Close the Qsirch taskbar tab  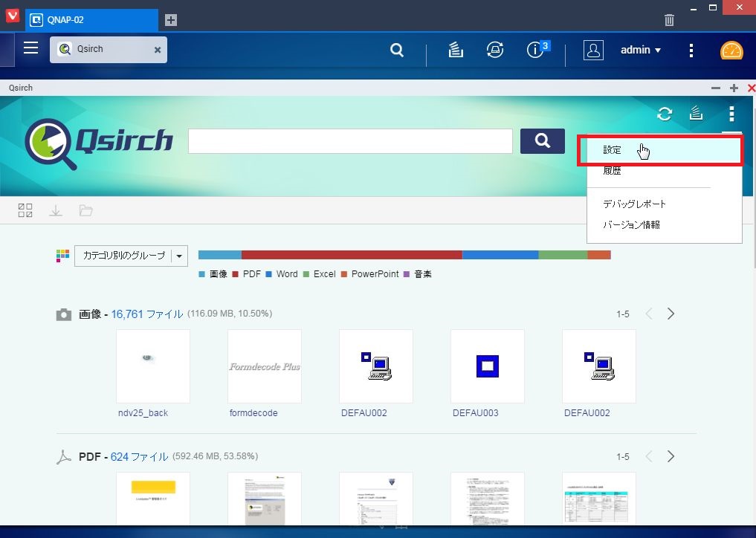point(157,50)
